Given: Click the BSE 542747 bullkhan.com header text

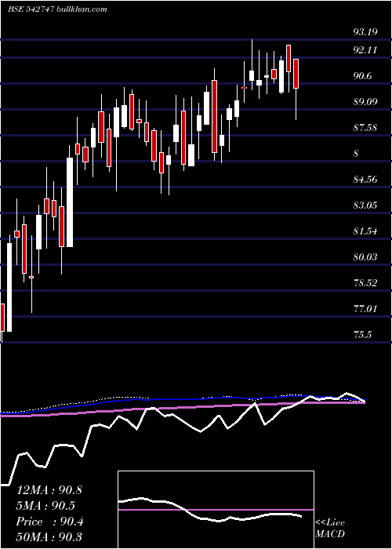Looking at the screenshot, I should pos(58,9).
